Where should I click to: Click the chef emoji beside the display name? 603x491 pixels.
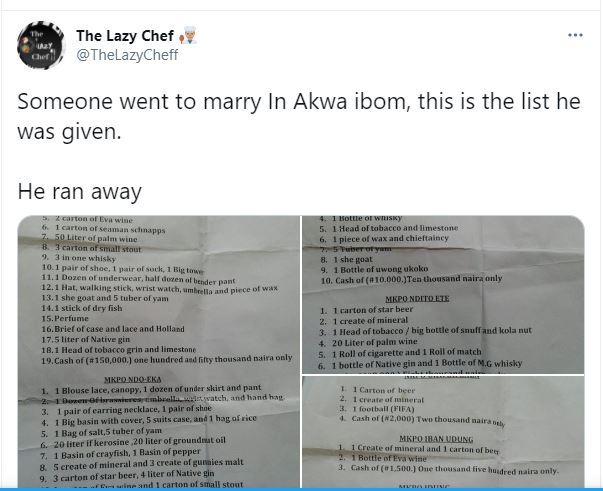[188, 35]
